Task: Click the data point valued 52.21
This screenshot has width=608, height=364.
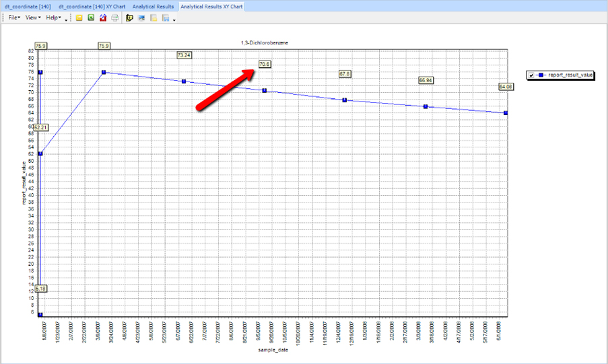Action: point(40,153)
